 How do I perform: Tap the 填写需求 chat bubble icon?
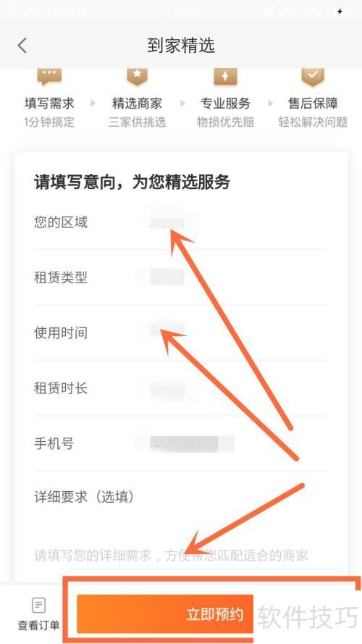[49, 76]
